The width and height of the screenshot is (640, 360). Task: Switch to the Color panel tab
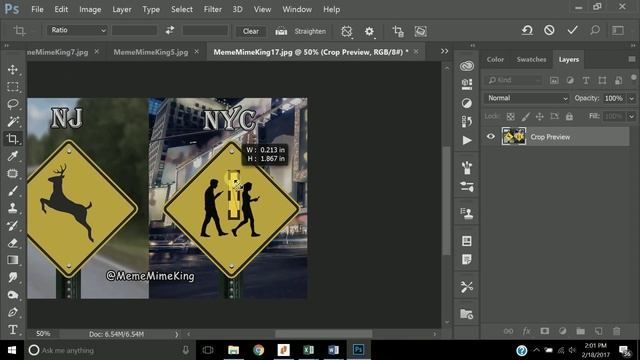pyautogui.click(x=495, y=59)
